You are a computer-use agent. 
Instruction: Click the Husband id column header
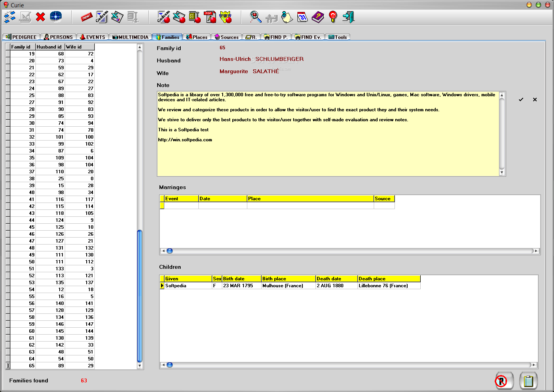pyautogui.click(x=50, y=47)
